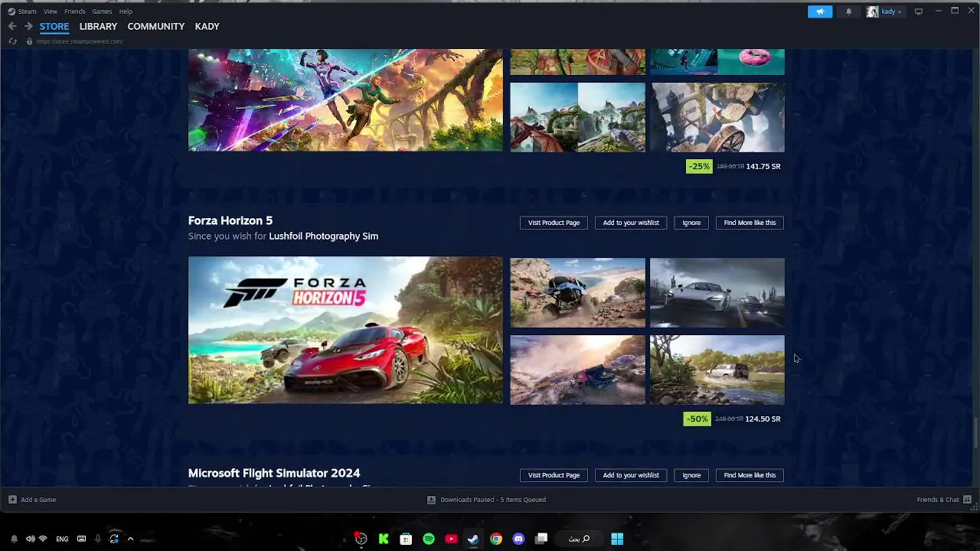980x551 pixels.
Task: Add Microsoft Flight Simulator 2024 to wishlist
Action: coord(631,475)
